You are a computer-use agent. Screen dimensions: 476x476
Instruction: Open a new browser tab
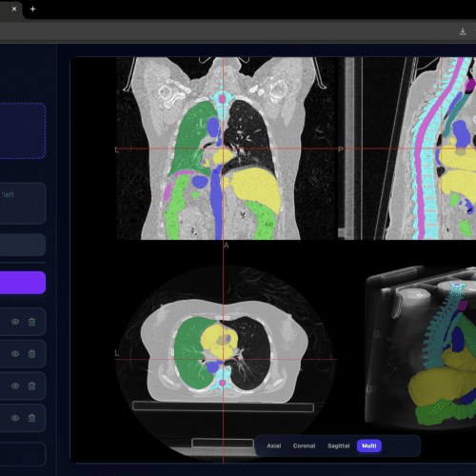[x=32, y=10]
